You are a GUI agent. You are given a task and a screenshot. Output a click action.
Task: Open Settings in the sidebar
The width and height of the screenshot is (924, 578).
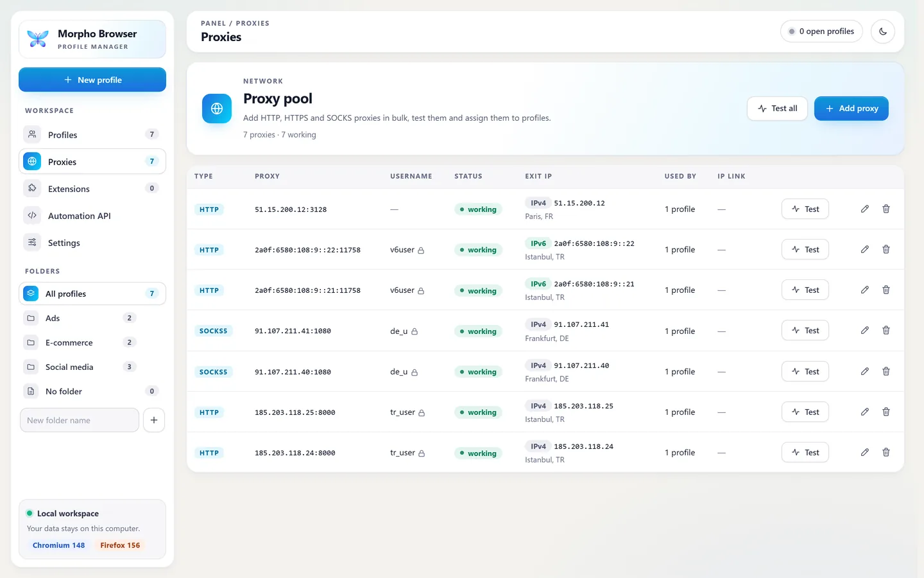[x=92, y=242]
